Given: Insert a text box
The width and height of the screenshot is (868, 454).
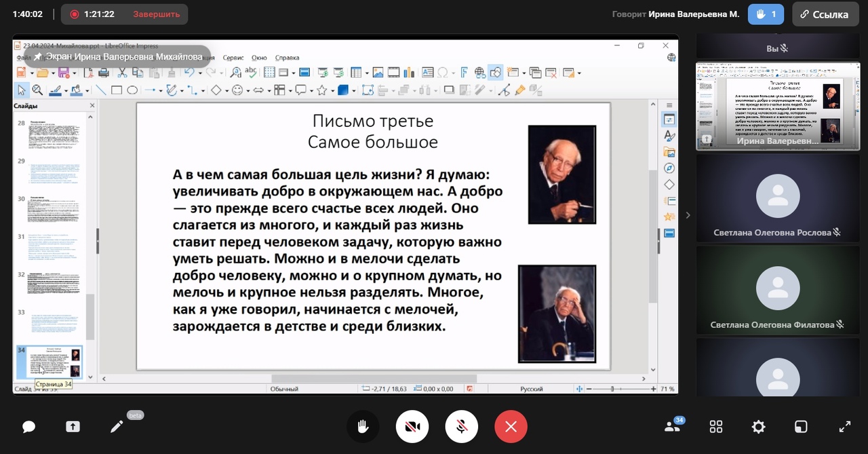Looking at the screenshot, I should [427, 73].
